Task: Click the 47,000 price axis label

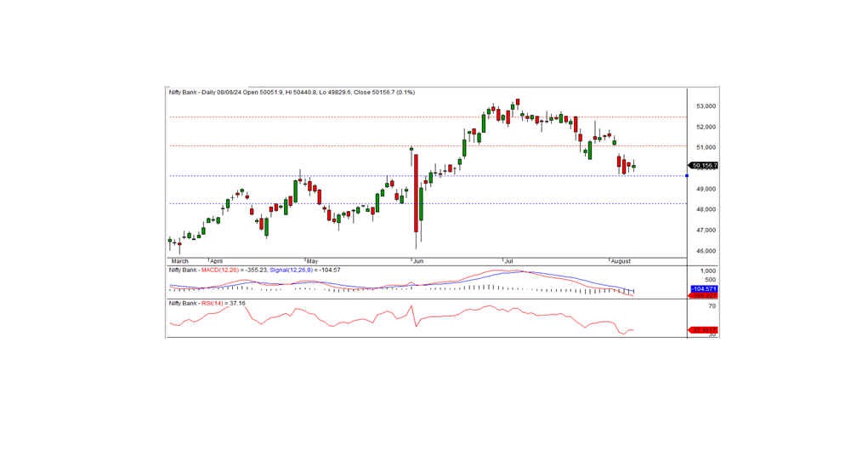Action: (706, 230)
